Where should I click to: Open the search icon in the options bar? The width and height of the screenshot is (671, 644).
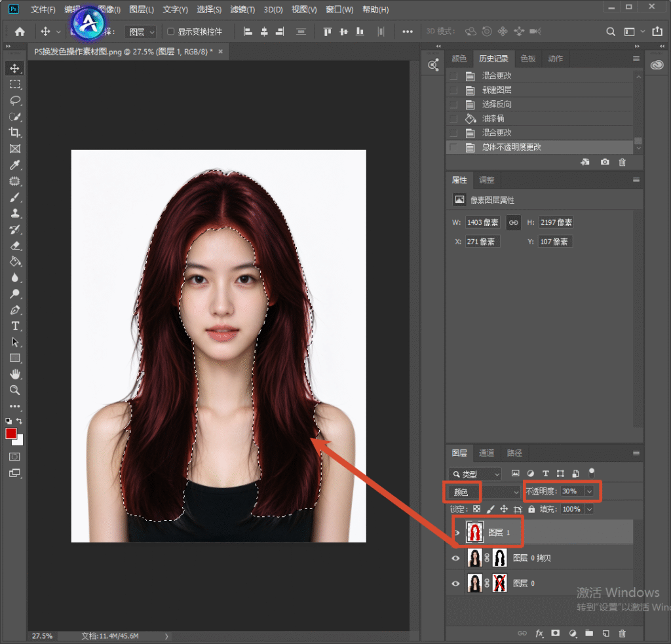click(611, 31)
